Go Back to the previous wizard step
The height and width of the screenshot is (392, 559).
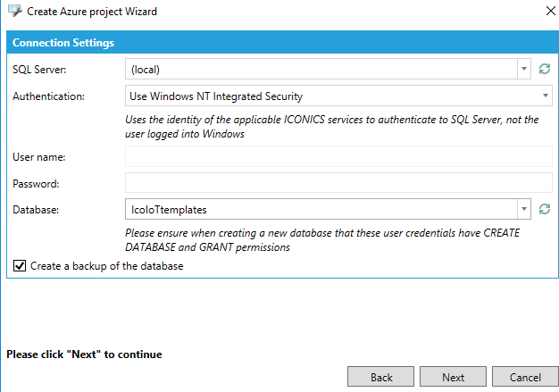pyautogui.click(x=381, y=377)
